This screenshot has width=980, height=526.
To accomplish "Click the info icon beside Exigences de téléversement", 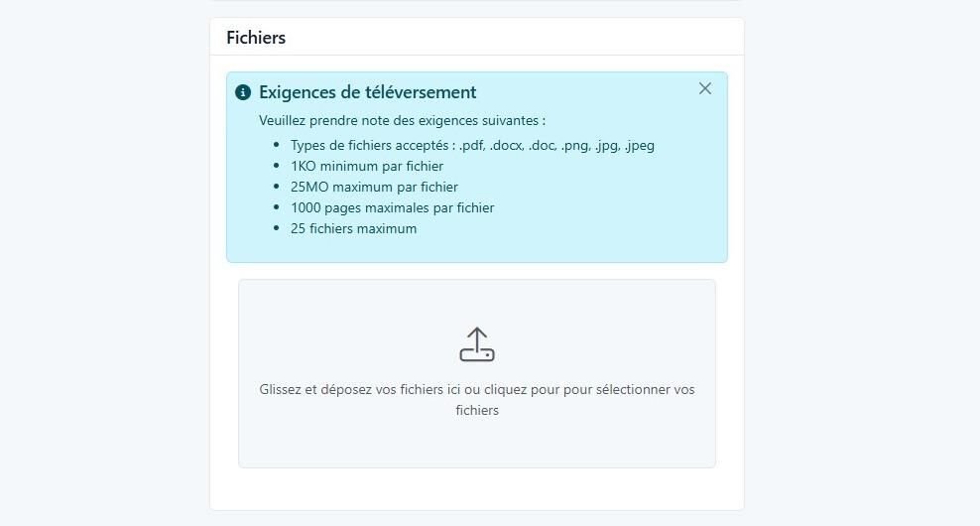I will coord(242,92).
